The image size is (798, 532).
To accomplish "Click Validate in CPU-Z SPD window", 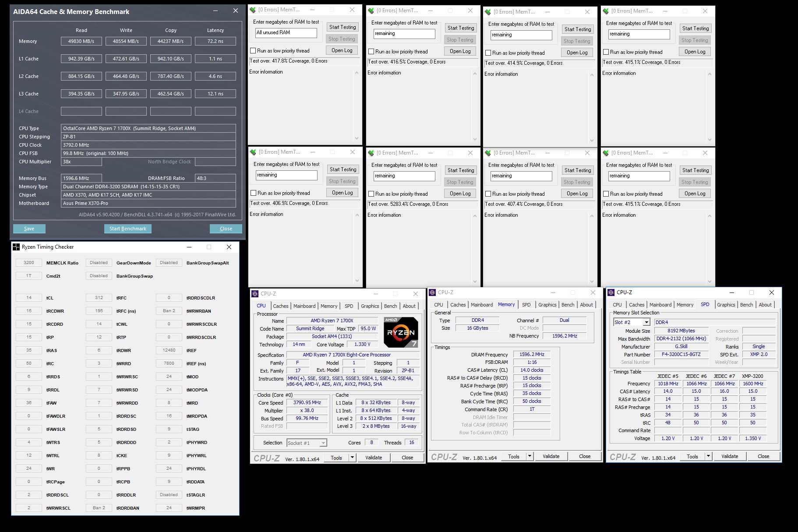I will tap(730, 457).
